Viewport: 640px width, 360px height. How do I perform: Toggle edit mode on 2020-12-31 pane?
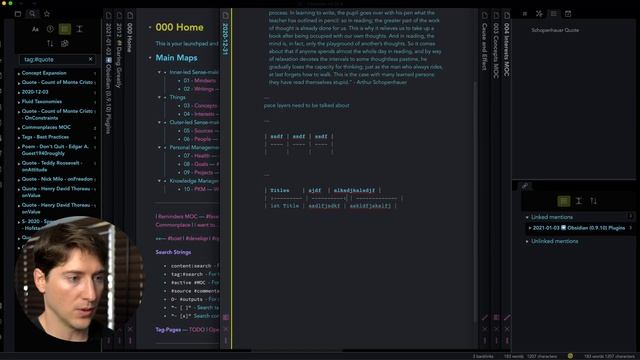click(225, 317)
